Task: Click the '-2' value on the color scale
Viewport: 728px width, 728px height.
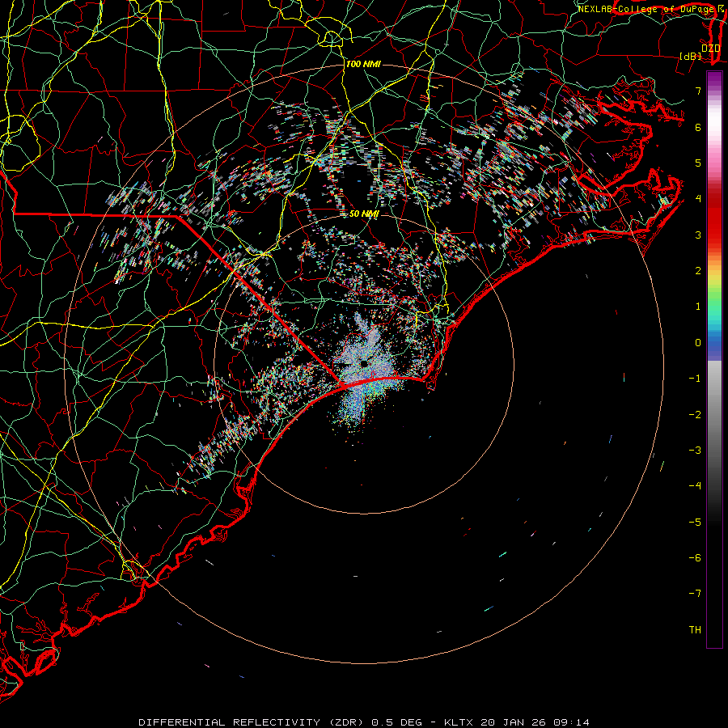Action: (695, 414)
